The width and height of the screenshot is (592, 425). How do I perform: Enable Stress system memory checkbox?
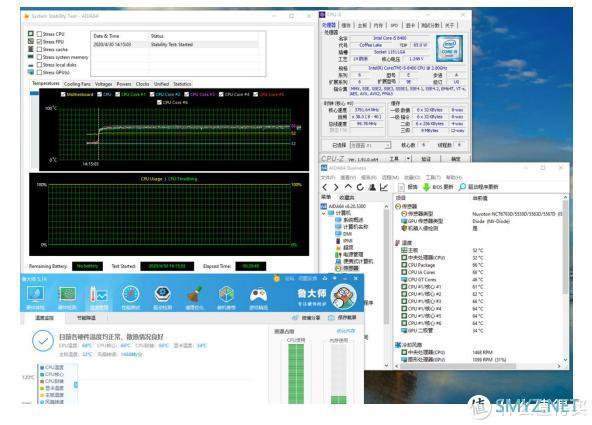click(39, 57)
